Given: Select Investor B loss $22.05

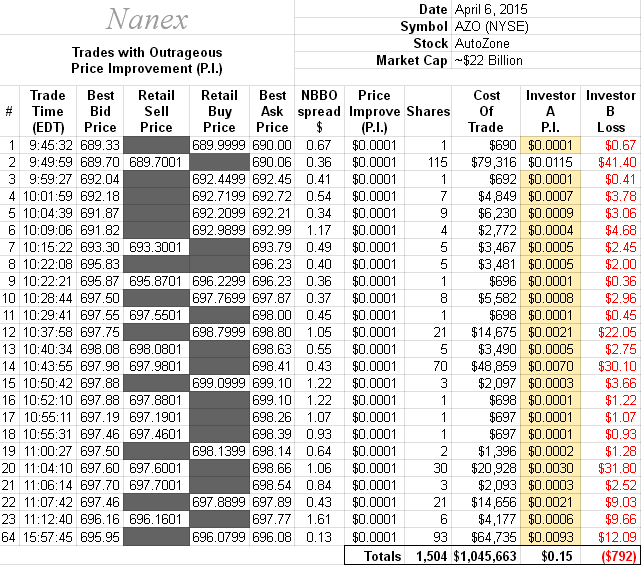Looking at the screenshot, I should pyautogui.click(x=617, y=332).
